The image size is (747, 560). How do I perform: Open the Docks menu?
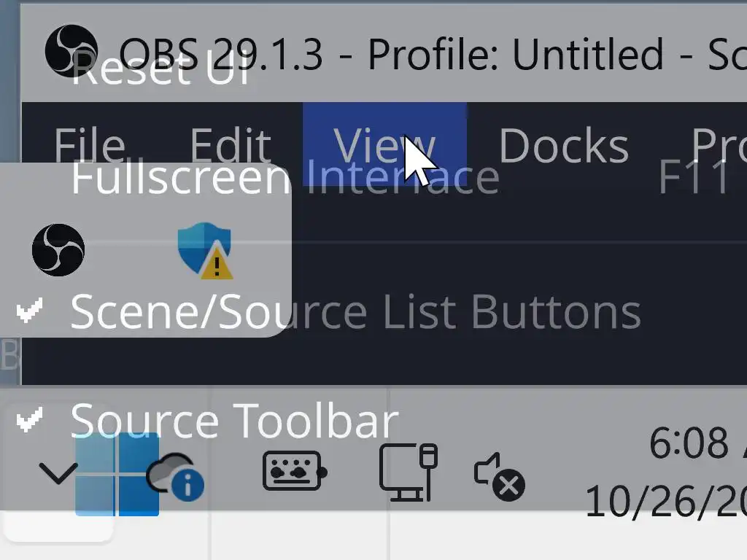click(x=563, y=145)
